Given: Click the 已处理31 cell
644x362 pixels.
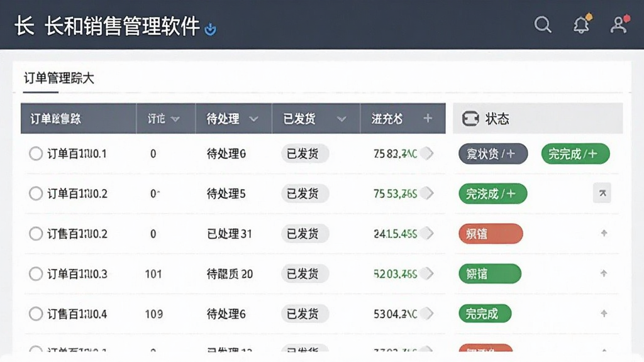Looking at the screenshot, I should point(229,234).
